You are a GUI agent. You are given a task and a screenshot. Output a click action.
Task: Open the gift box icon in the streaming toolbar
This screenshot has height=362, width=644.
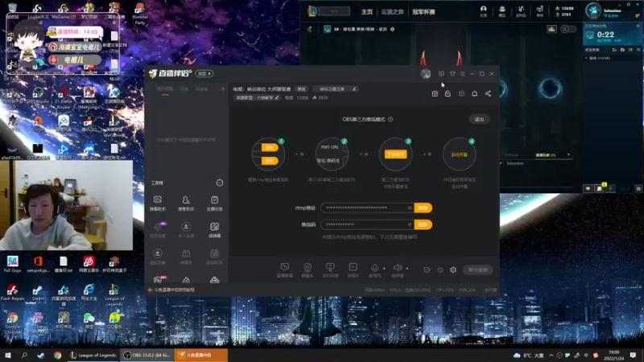435,93
